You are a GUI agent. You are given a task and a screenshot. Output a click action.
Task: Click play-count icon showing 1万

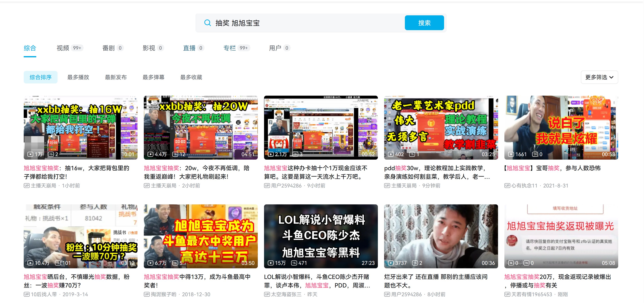pos(30,154)
